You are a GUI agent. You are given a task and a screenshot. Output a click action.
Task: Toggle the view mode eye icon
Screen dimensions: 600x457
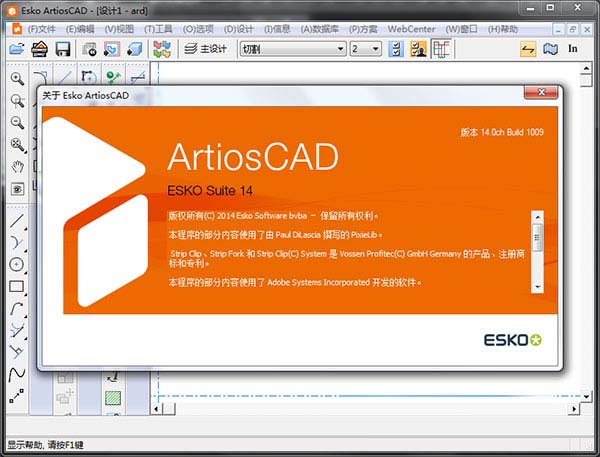click(x=17, y=188)
